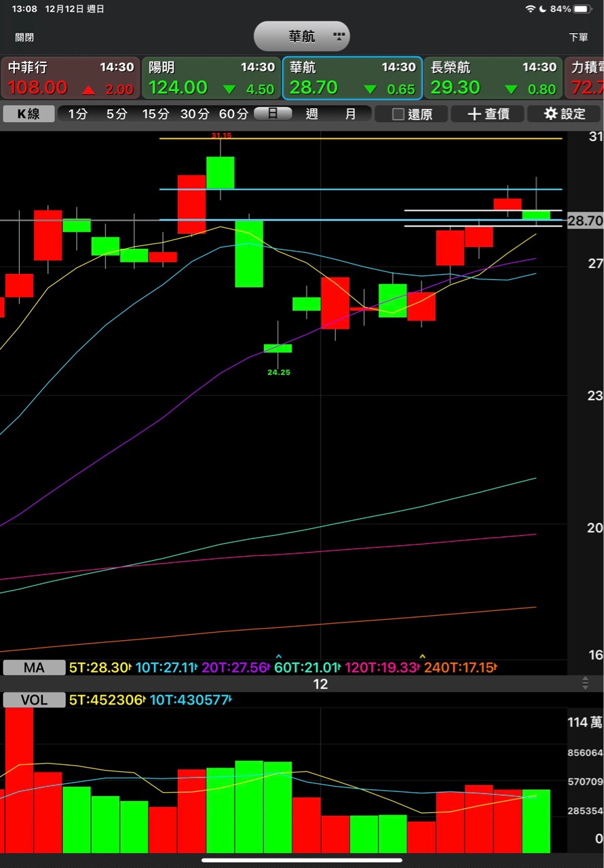Enable the 還原 checkbox
Viewport: 604px width, 868px height.
tap(398, 114)
